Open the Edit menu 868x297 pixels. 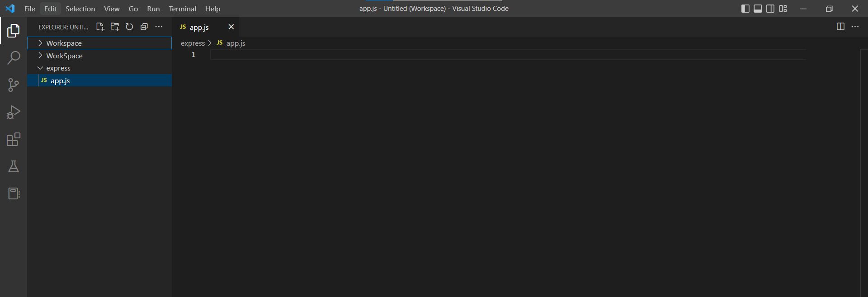tap(50, 9)
